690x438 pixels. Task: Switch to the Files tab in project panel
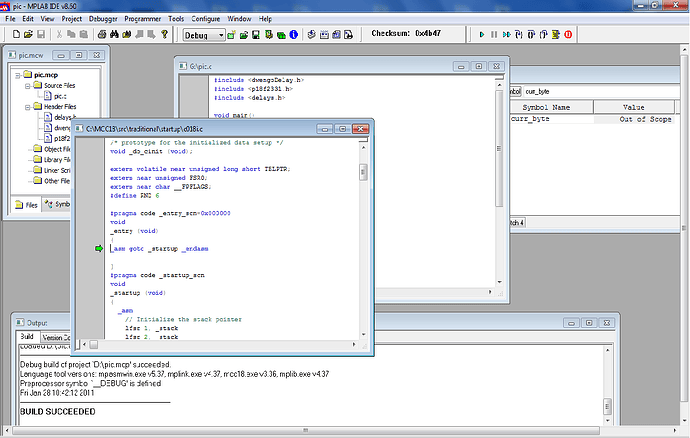[26, 205]
